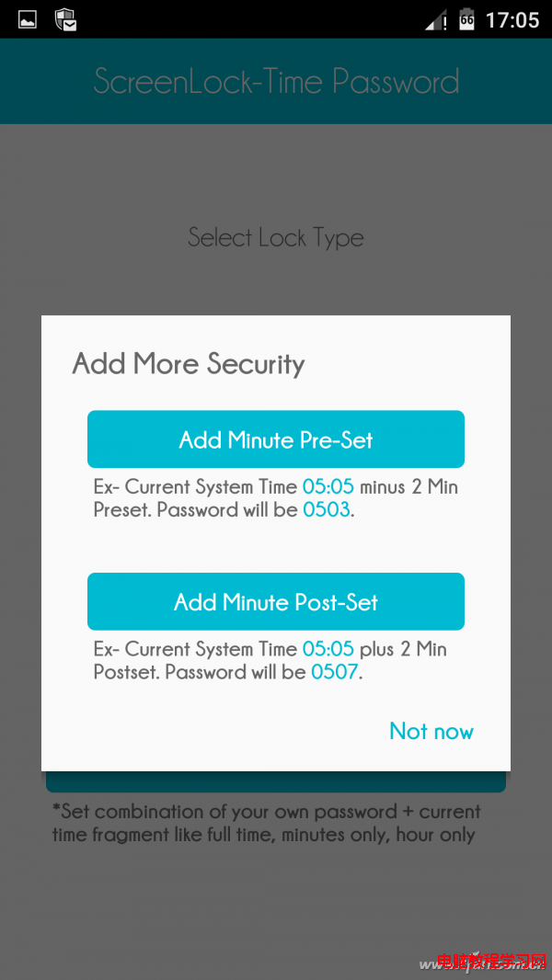
Task: Tap the battery level icon
Action: (467, 18)
